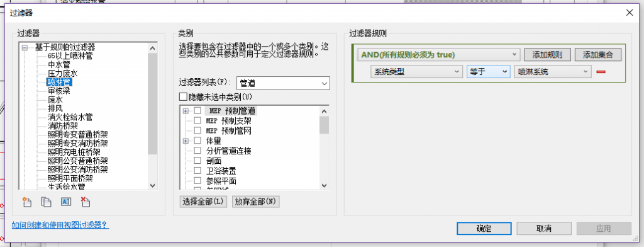The image size is (644, 247).
Task: Click the category list scroll-down arrow
Action: point(324,185)
